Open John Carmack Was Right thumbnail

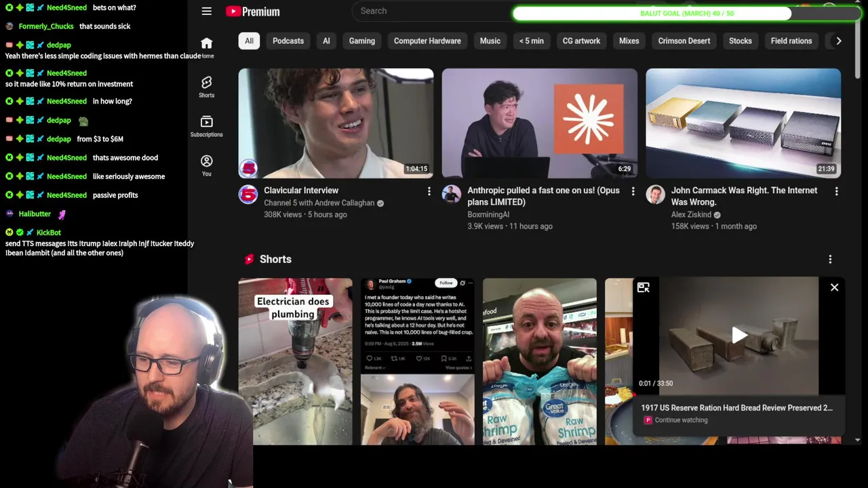[743, 123]
